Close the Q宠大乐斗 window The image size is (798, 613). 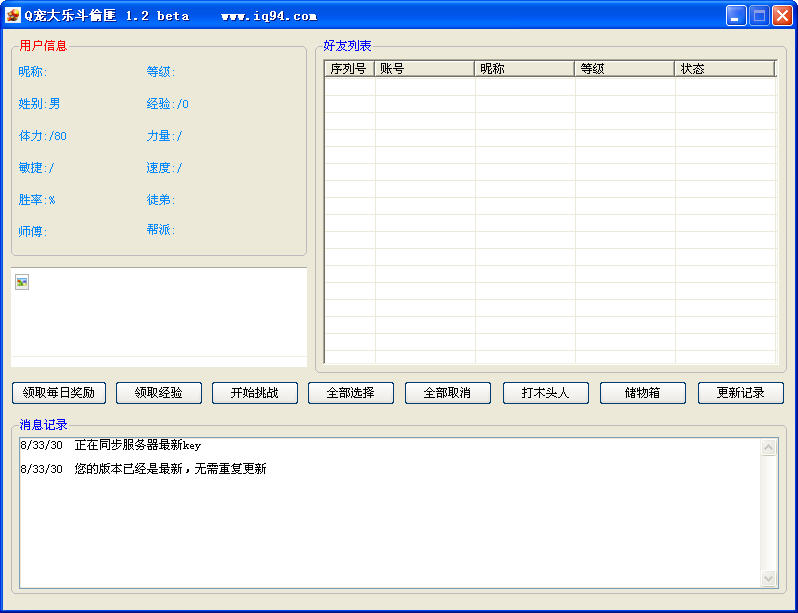click(782, 16)
